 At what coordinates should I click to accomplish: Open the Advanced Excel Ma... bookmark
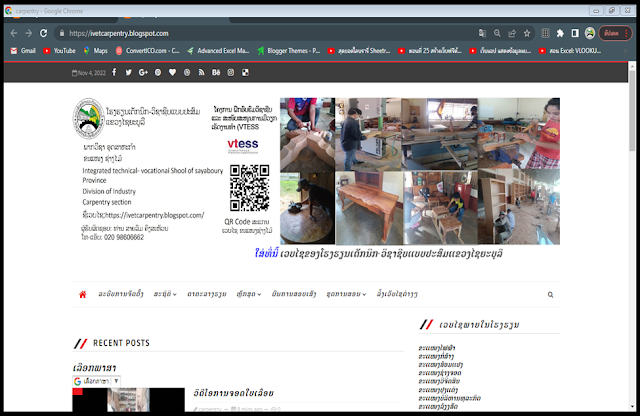pyautogui.click(x=218, y=51)
